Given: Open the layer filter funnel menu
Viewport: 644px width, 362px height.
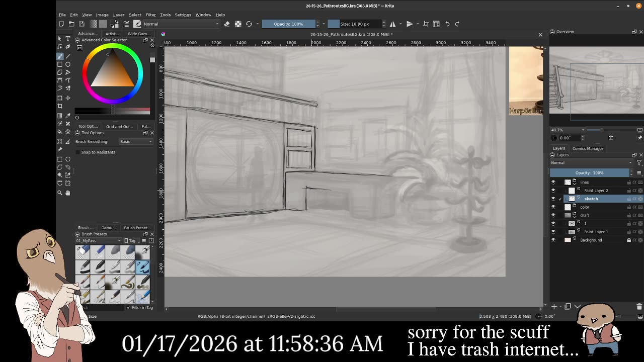Looking at the screenshot, I should 639,162.
